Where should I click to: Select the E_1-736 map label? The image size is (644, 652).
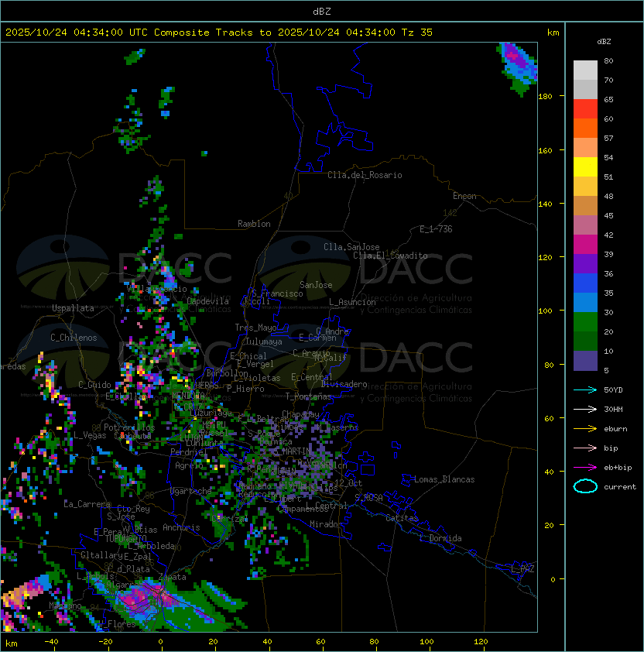[x=436, y=229]
